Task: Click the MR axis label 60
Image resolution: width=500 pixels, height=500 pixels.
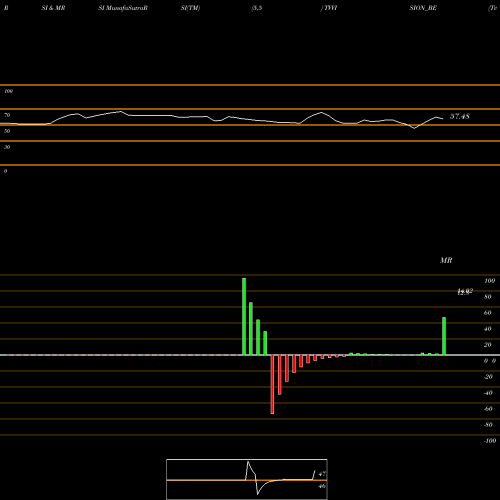Action: click(x=488, y=313)
